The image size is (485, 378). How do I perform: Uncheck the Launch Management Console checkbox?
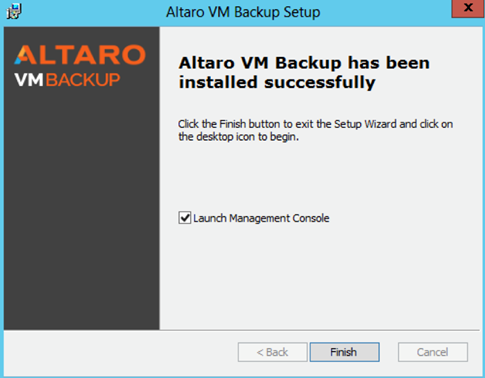pyautogui.click(x=184, y=218)
